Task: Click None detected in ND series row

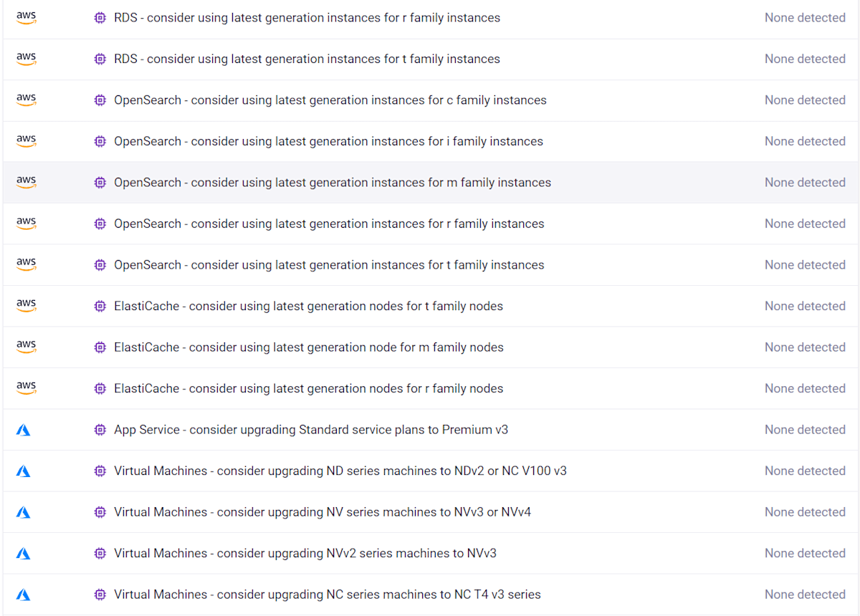Action: coord(805,471)
